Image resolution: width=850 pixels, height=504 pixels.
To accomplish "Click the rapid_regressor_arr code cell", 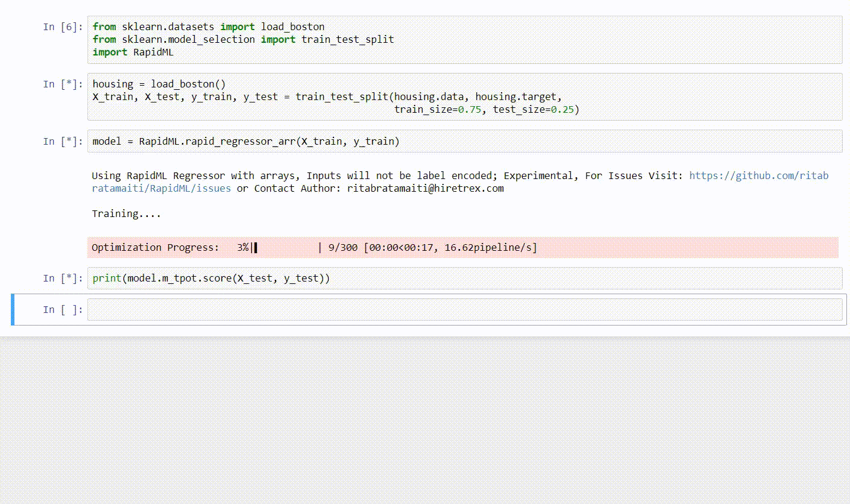I will coord(465,142).
